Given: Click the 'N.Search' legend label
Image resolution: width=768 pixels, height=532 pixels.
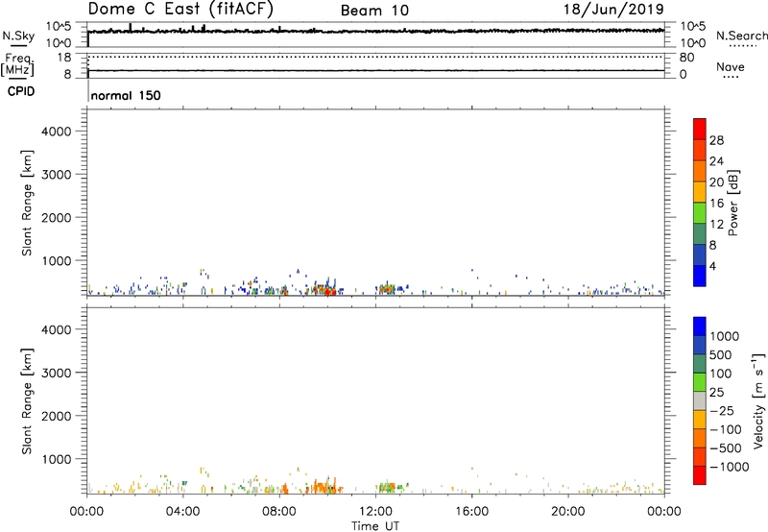Looking at the screenshot, I should click(742, 36).
